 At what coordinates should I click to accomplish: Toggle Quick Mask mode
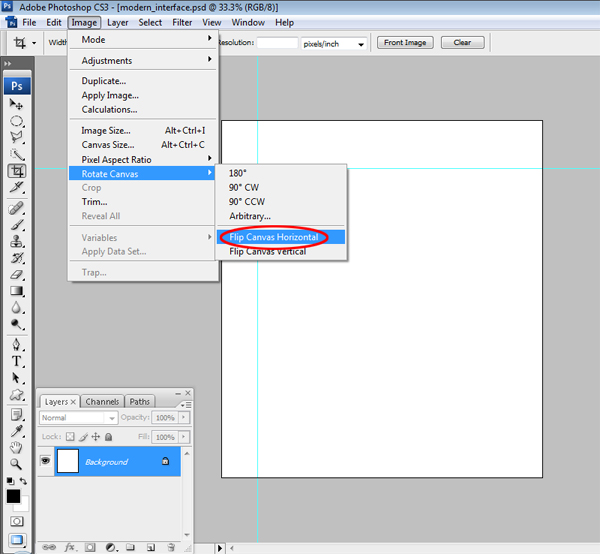(x=16, y=521)
